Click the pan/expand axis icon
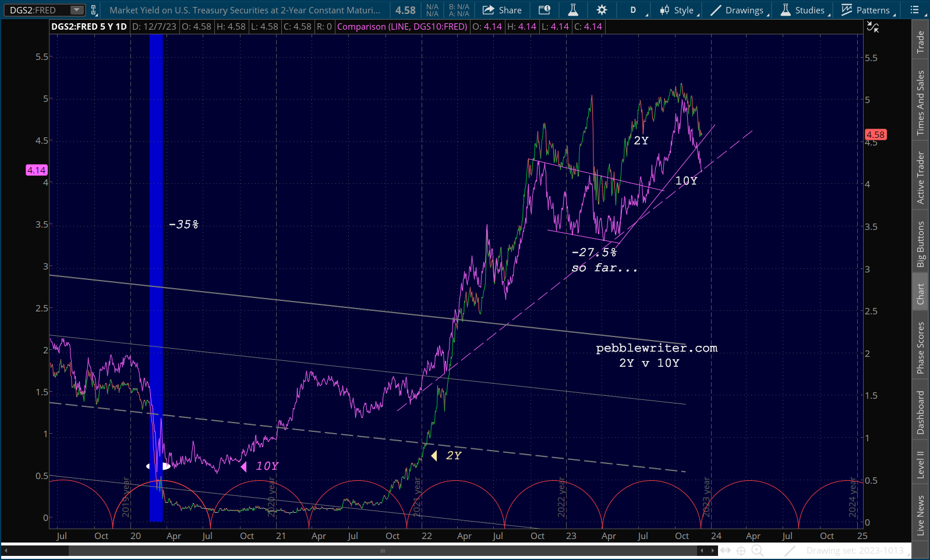Viewport: 930px width, 560px height. coord(726,551)
